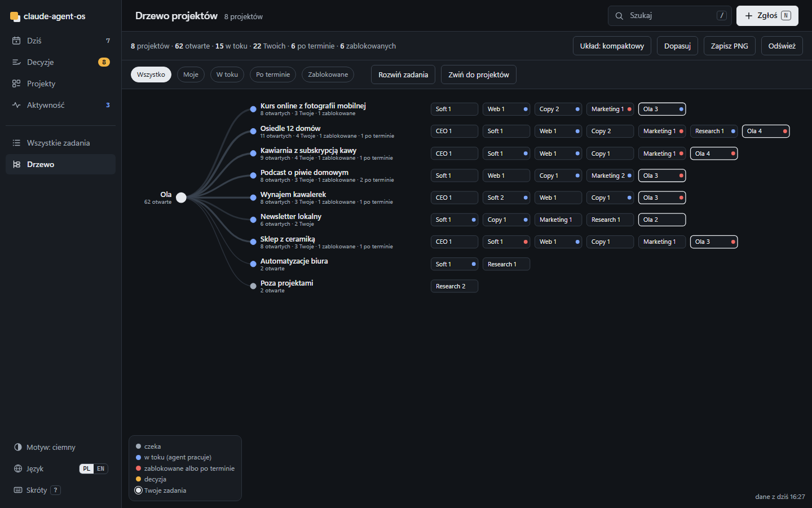The width and height of the screenshot is (812, 508).
Task: Click the Poza projektami gray node dot
Action: (253, 286)
